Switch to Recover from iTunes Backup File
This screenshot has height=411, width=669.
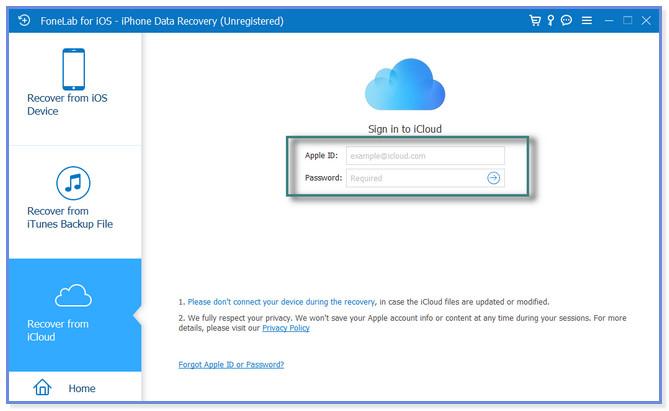click(x=75, y=202)
